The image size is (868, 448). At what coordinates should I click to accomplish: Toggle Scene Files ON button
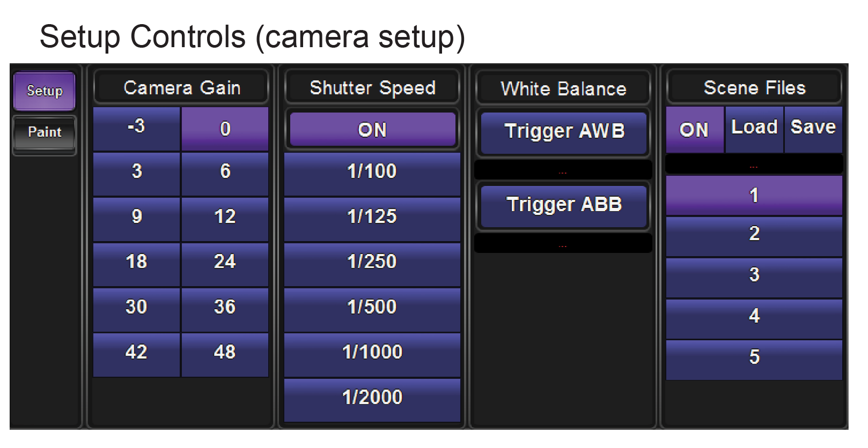click(x=694, y=130)
